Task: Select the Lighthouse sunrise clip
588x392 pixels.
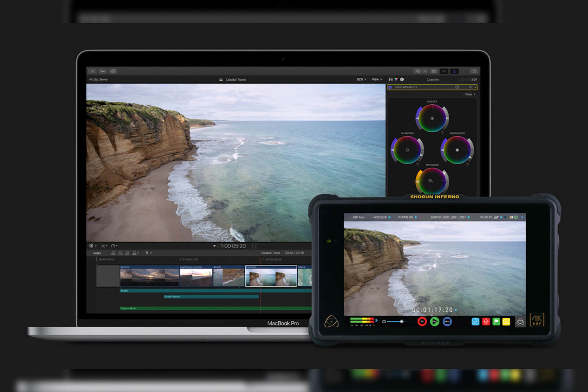Action: coord(196,276)
